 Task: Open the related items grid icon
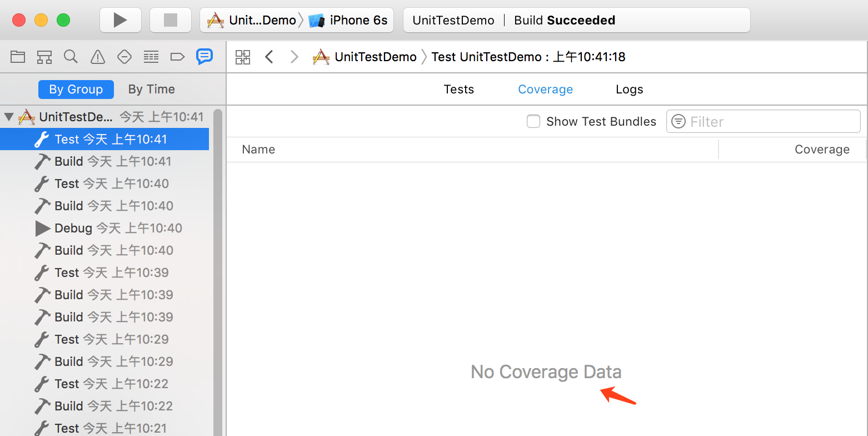click(243, 57)
